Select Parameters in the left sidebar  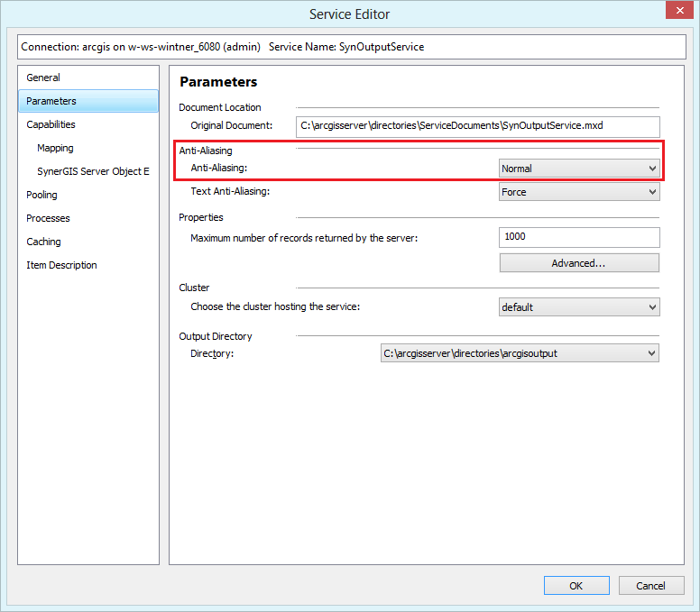coord(51,101)
